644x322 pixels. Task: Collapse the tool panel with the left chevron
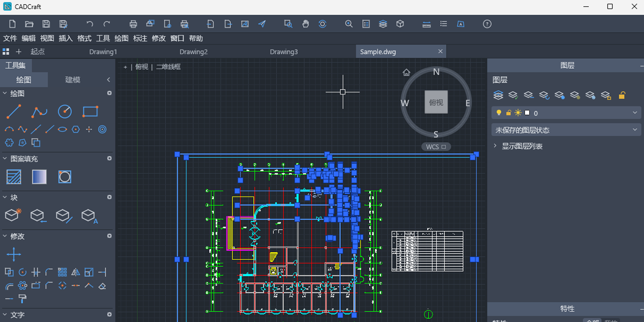tap(108, 79)
